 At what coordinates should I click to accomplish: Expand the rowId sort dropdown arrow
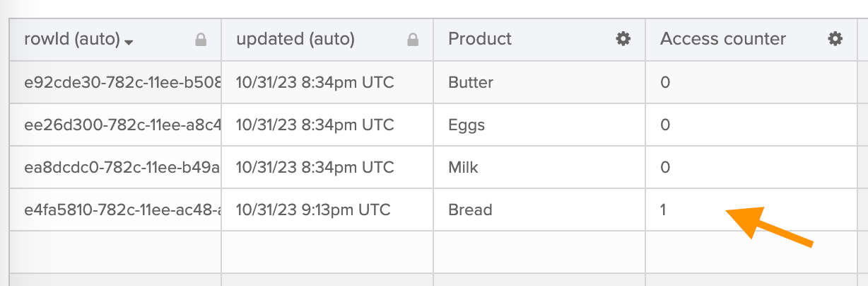129,42
